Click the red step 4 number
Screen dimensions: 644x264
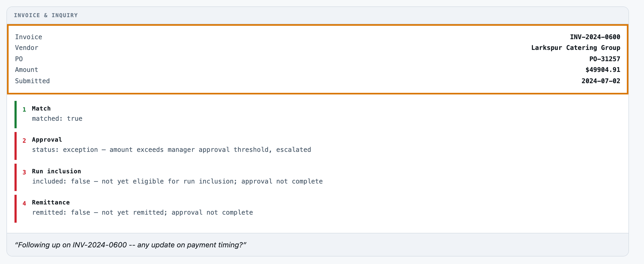(24, 203)
